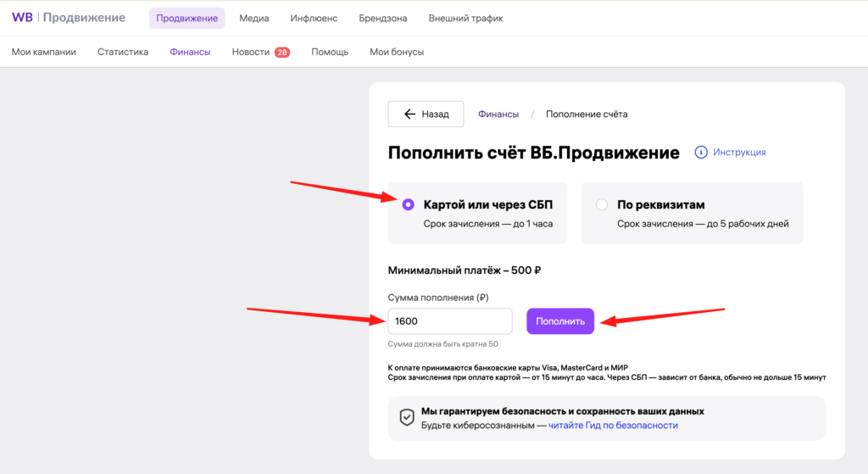Focus the Сумма пополнения input field
Image resolution: width=868 pixels, height=474 pixels.
click(450, 321)
